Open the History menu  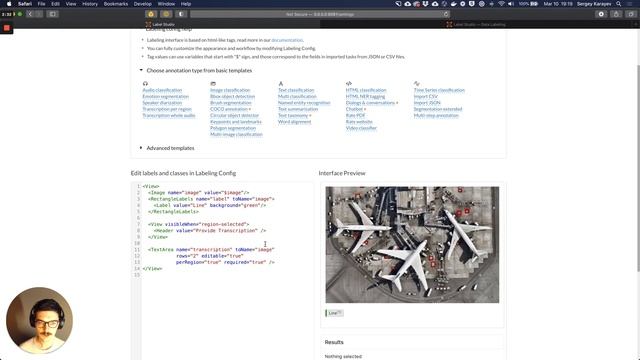click(x=90, y=4)
